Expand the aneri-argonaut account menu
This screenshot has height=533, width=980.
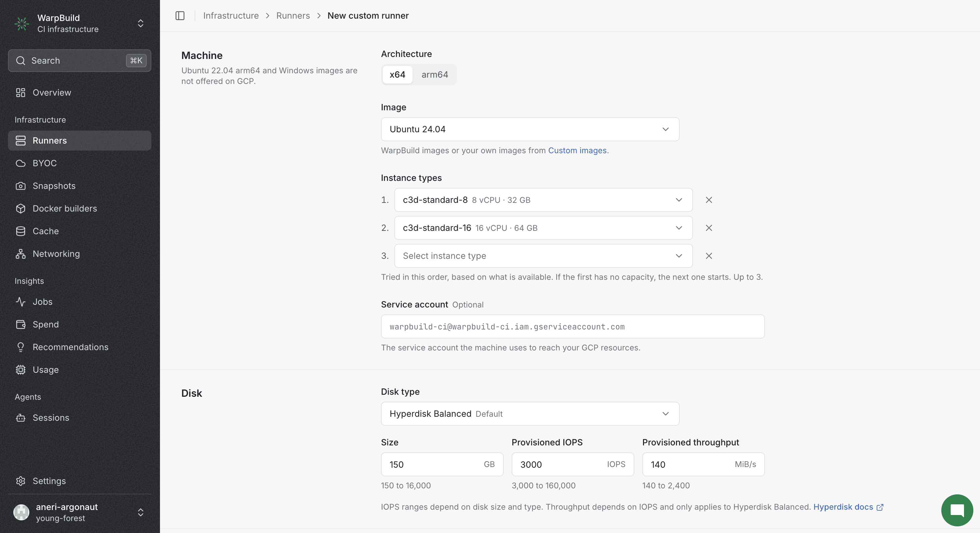tap(140, 512)
